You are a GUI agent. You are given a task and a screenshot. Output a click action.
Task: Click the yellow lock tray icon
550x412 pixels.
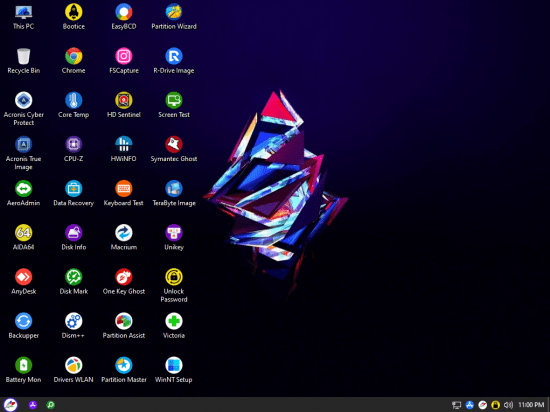(x=495, y=405)
